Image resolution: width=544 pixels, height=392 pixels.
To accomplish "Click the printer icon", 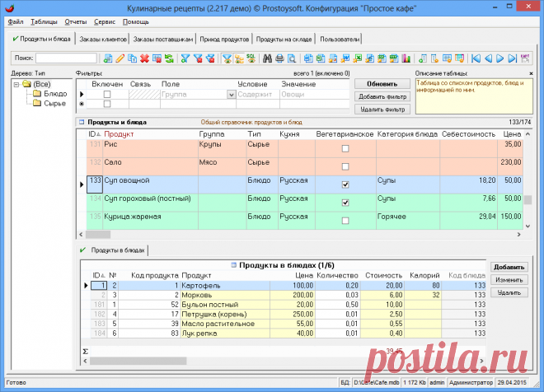I will coord(279,58).
